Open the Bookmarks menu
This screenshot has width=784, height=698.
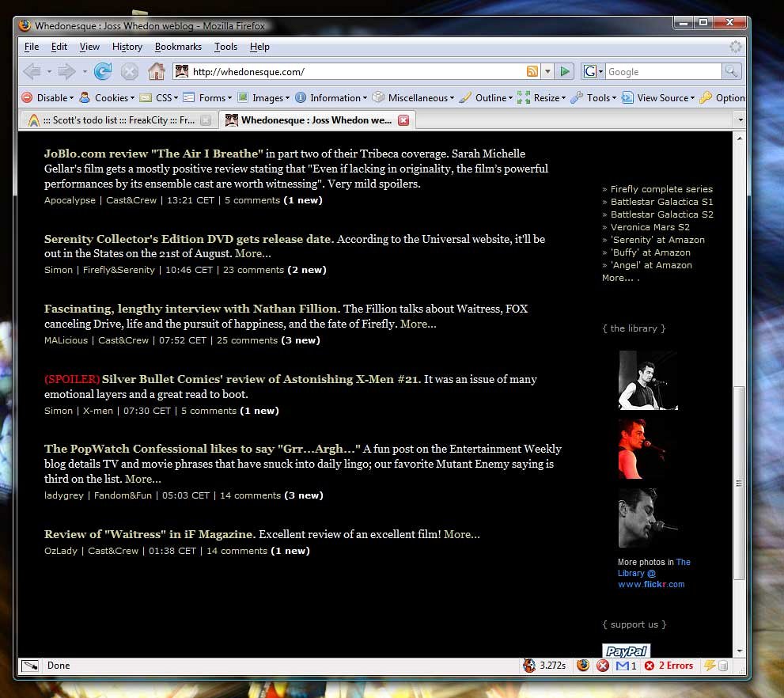178,47
